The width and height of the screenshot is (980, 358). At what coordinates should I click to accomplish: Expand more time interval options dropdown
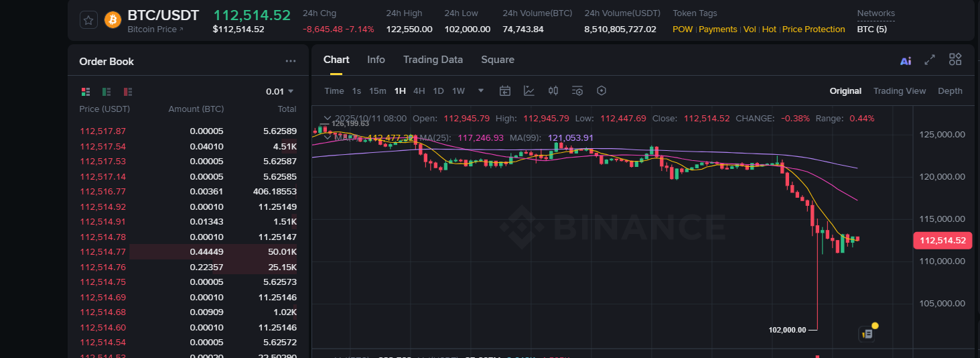point(480,91)
